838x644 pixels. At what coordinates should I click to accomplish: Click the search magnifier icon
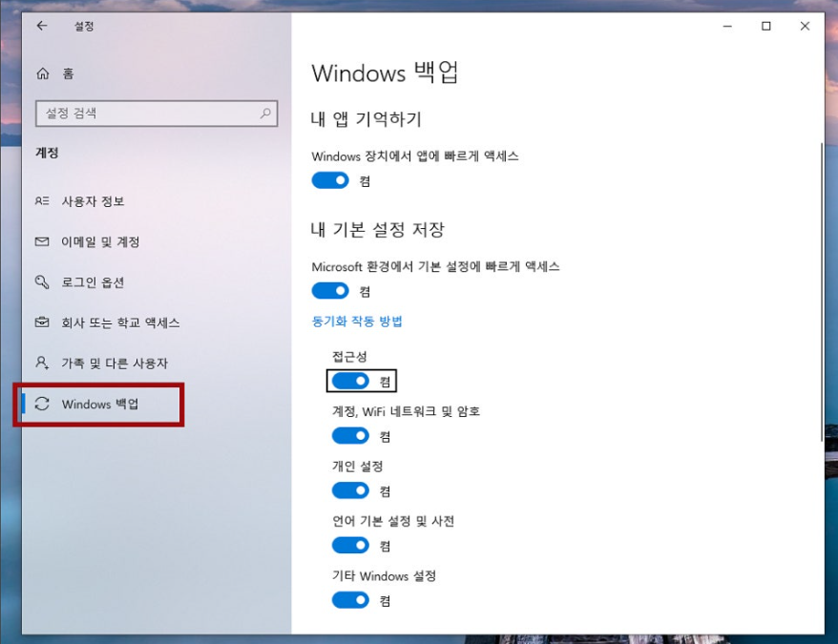tap(265, 114)
